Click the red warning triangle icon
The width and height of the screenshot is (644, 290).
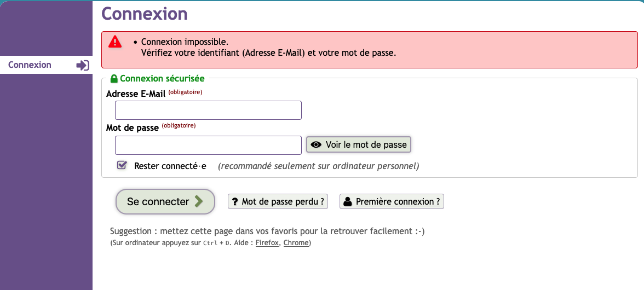(x=114, y=42)
